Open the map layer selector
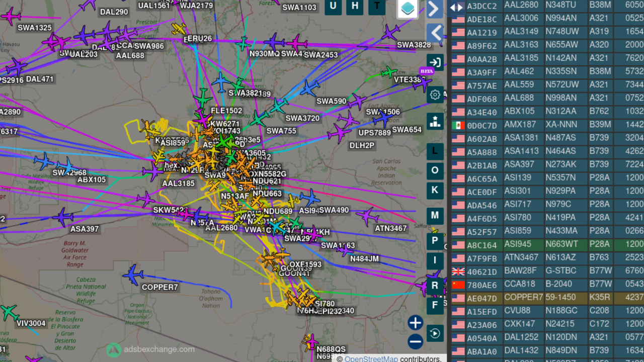 [408, 8]
